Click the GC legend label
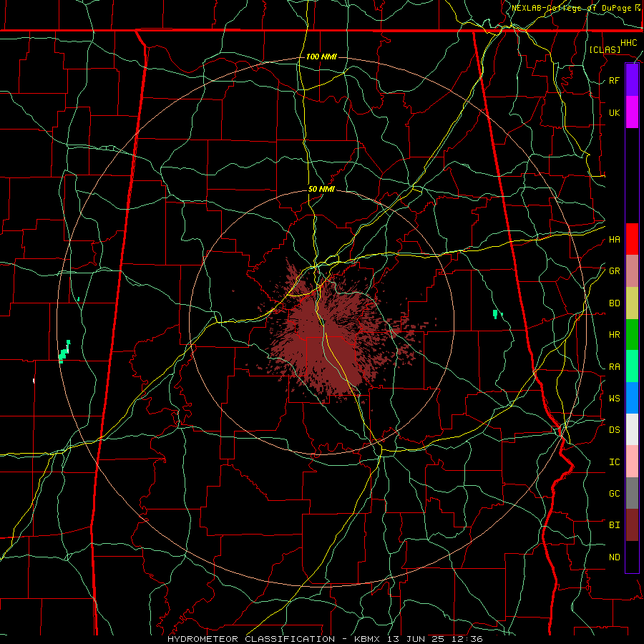 [614, 493]
